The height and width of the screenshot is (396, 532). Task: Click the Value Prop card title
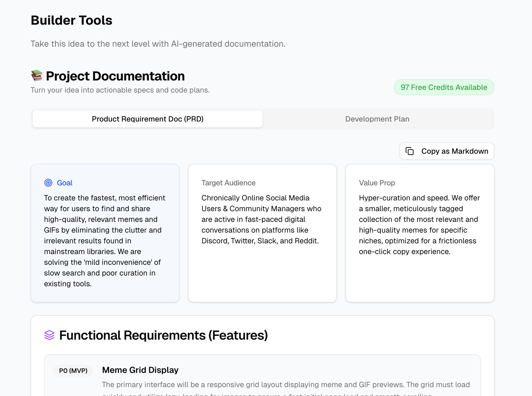pos(377,183)
